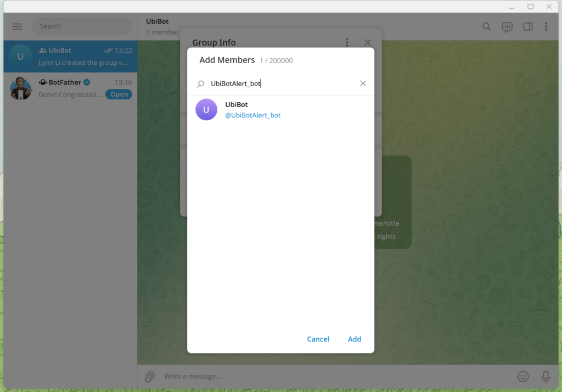Click the attach file paperclip icon
562x392 pixels.
149,377
